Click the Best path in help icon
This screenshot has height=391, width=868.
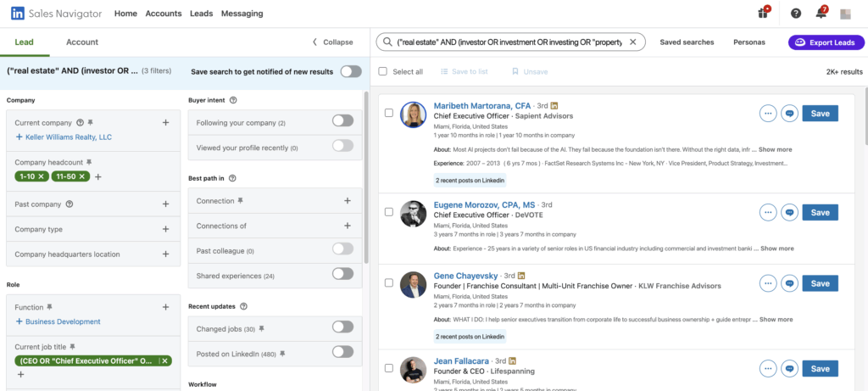pyautogui.click(x=232, y=178)
